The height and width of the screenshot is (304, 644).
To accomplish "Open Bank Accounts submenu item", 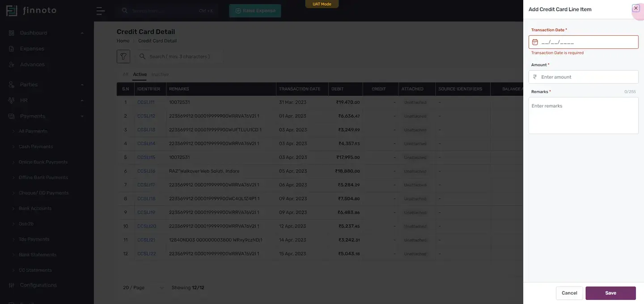I will [35, 209].
